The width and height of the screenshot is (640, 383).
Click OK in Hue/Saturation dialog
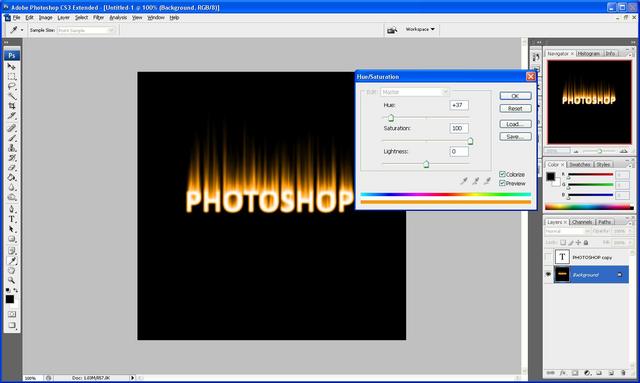[x=515, y=96]
